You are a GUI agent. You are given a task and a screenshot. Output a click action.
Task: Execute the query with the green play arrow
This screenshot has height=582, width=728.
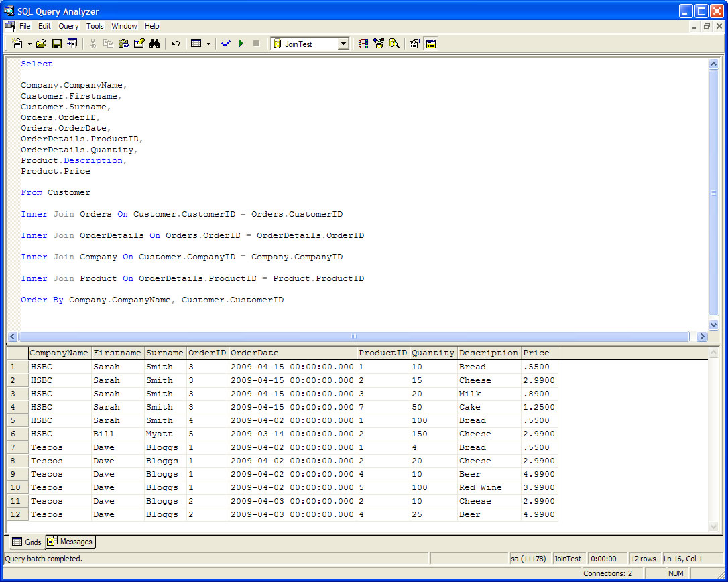[241, 44]
